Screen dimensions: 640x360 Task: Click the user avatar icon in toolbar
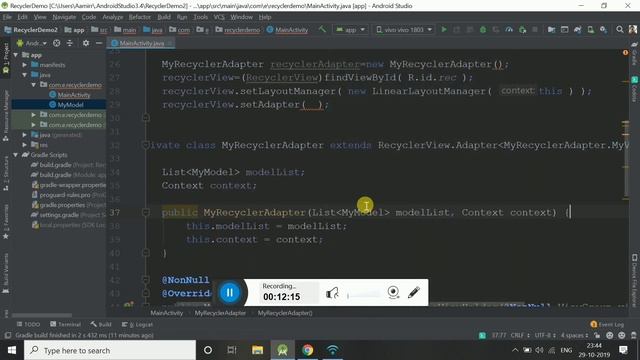point(633,30)
